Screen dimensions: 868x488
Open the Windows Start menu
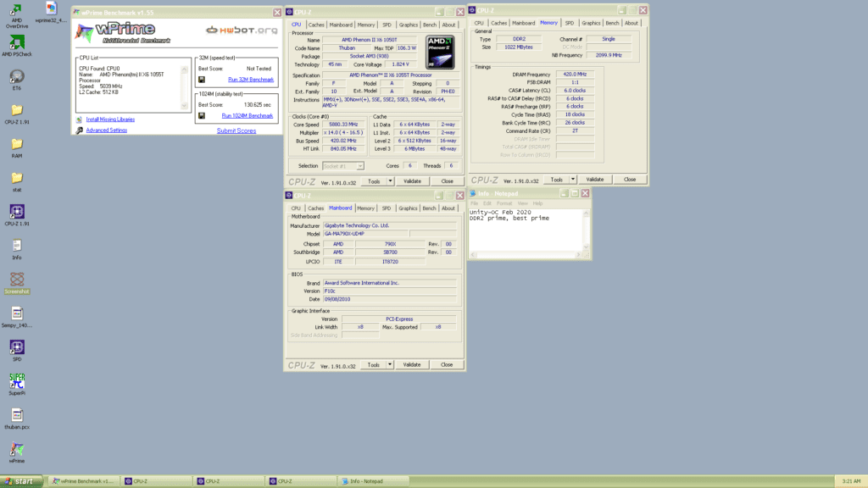click(x=22, y=481)
